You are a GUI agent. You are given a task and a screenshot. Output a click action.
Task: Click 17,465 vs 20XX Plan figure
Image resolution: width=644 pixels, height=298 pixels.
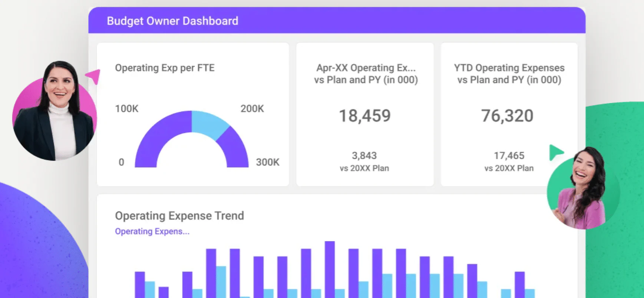[x=509, y=161]
